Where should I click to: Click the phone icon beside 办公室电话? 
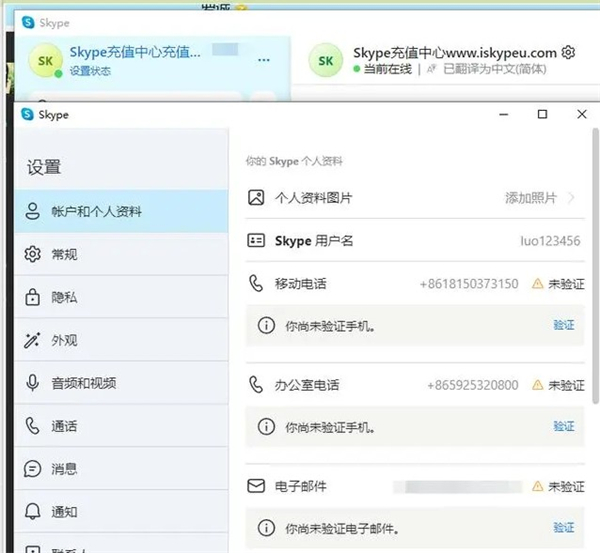pyautogui.click(x=256, y=385)
